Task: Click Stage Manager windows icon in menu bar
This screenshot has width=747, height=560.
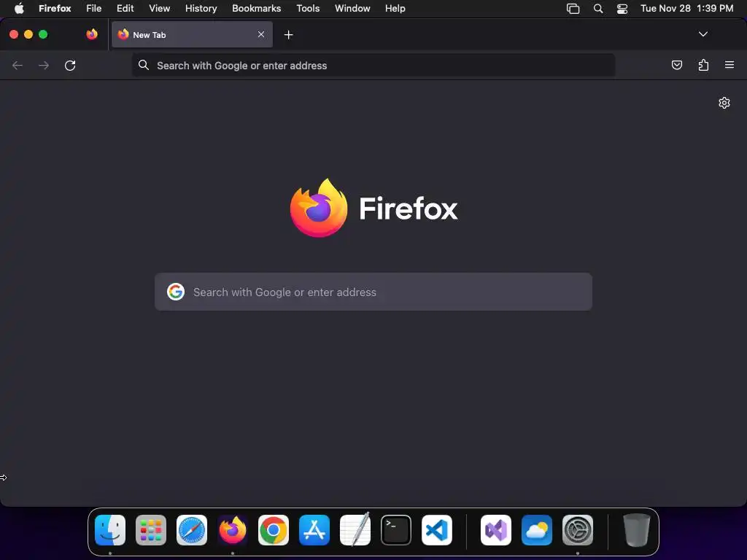Action: [x=573, y=9]
